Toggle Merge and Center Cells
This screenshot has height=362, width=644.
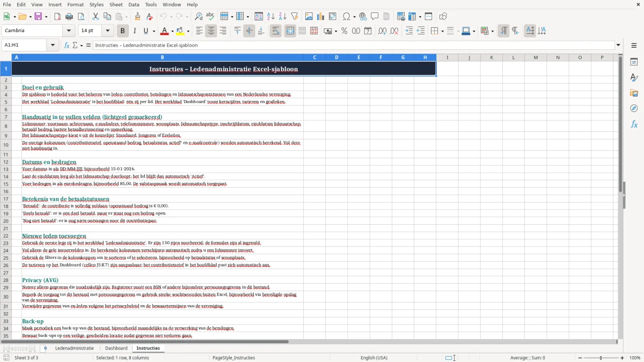[290, 31]
